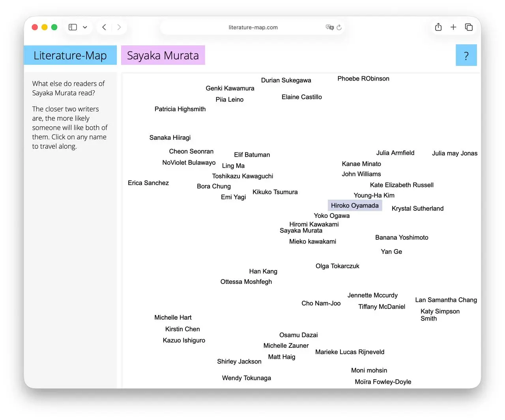Viewport: 505px width, 420px height.
Task: Visit Erica Sanchez's author map
Action: [148, 183]
